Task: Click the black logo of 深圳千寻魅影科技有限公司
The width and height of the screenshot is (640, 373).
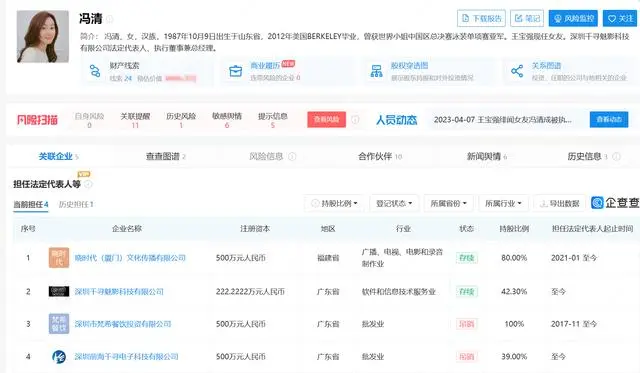Action: (x=59, y=291)
